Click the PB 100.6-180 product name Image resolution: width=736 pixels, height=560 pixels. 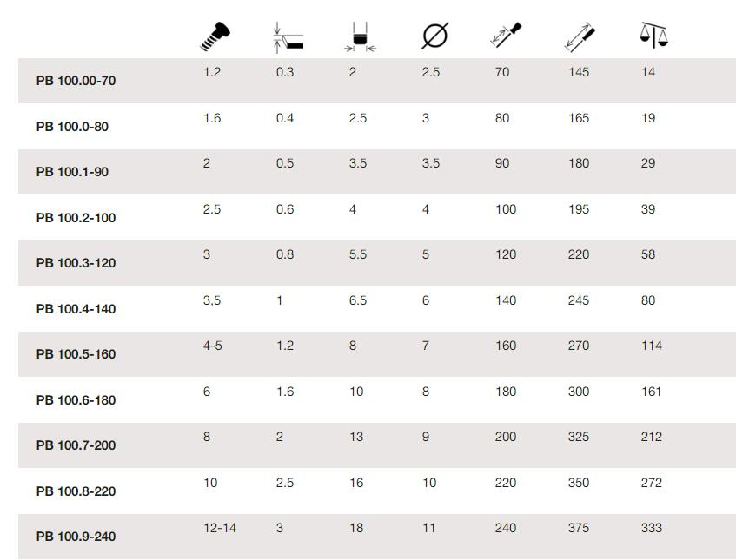[x=76, y=399]
